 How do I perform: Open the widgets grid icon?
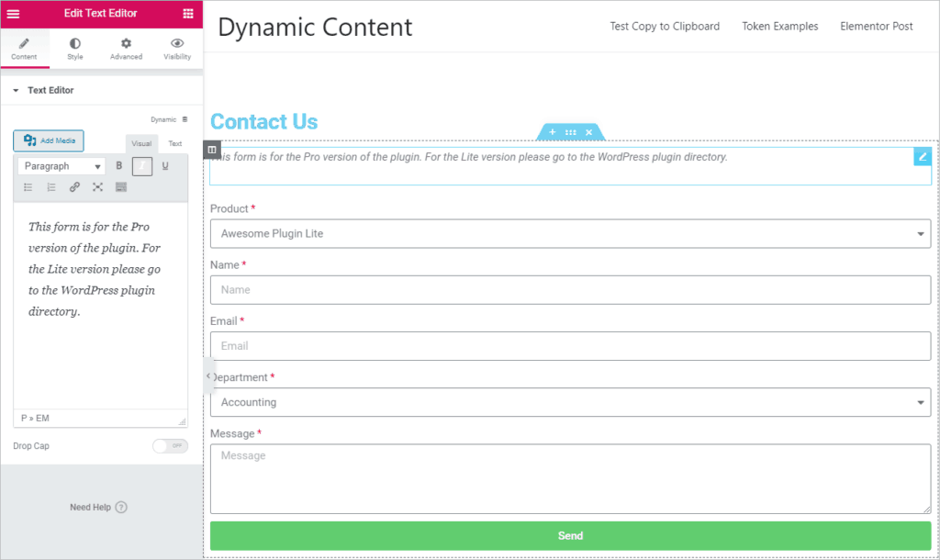pos(188,14)
